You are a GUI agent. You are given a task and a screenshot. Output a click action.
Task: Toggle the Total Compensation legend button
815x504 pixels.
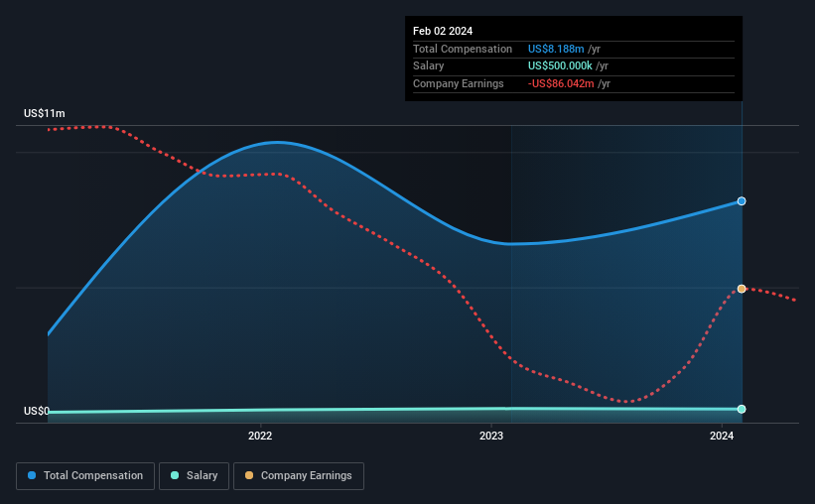click(x=85, y=476)
